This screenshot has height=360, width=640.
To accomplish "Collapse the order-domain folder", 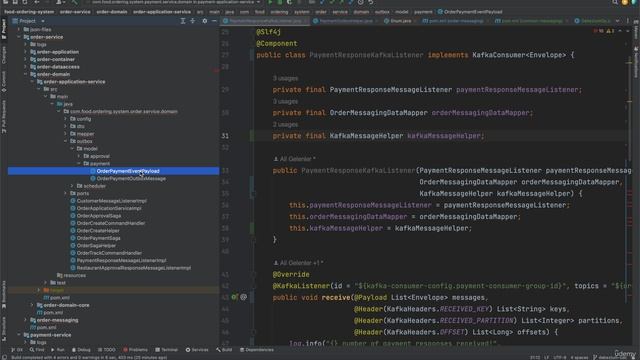I will click(x=26, y=74).
